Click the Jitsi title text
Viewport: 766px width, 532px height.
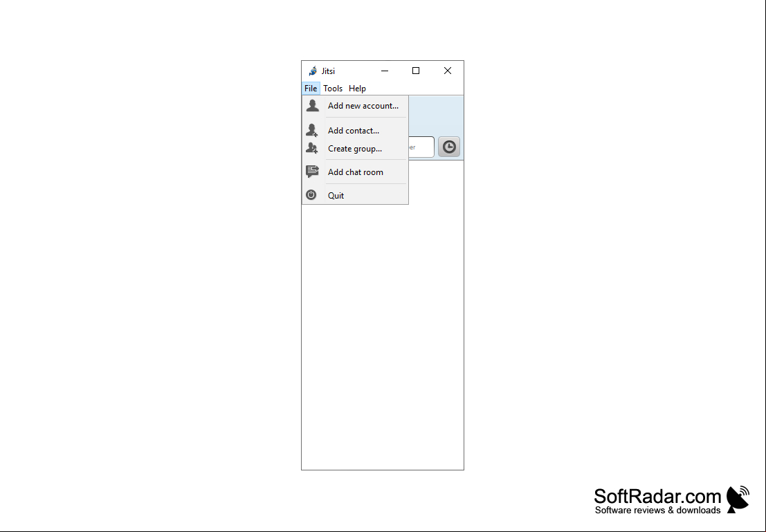coord(328,71)
